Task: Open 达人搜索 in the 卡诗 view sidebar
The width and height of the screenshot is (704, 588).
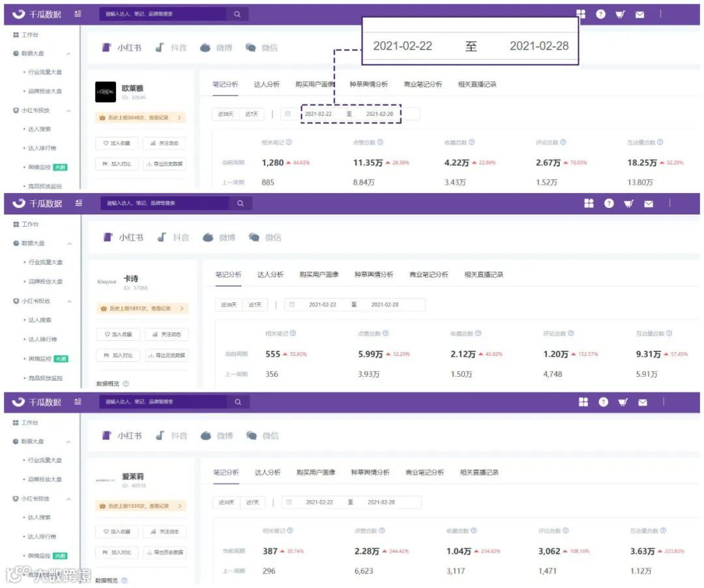Action: point(40,319)
